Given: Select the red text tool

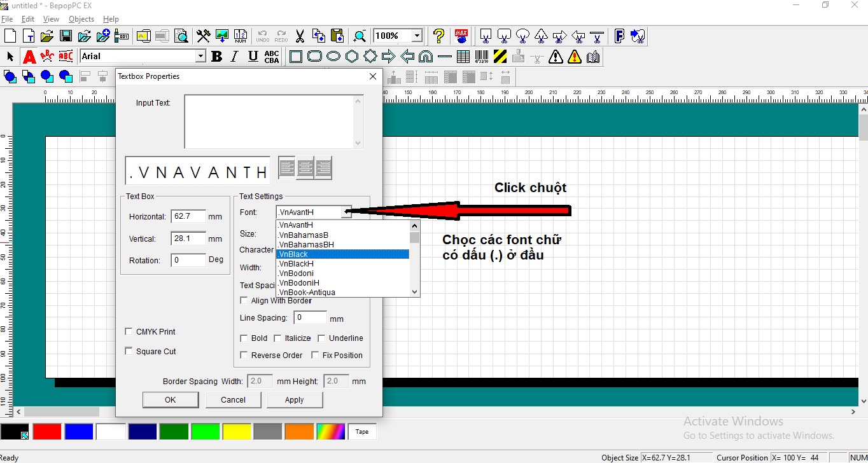Looking at the screenshot, I should (29, 57).
